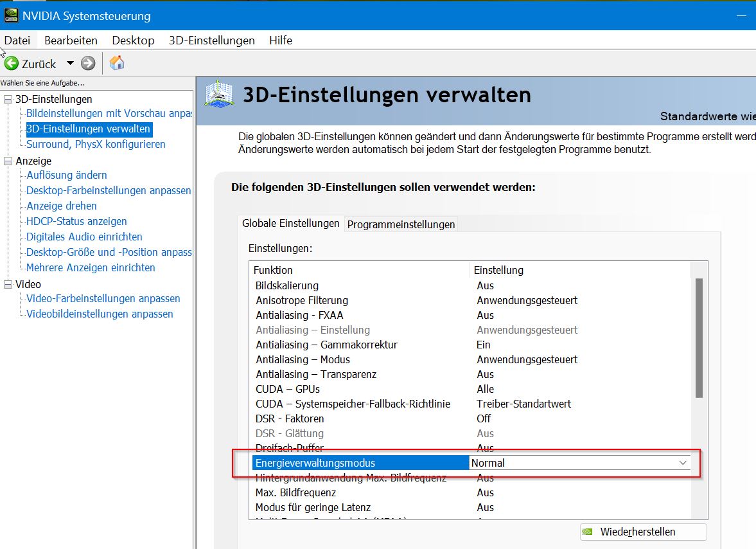Click the Off value for DSR - Faktoren

point(484,419)
